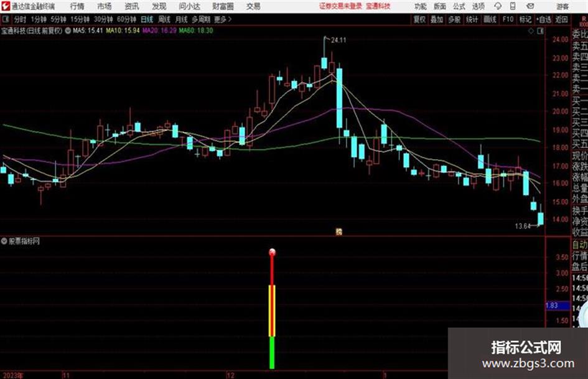Switch to the 60分钟 period tab
Screen dimensions: 588x379
coord(126,19)
